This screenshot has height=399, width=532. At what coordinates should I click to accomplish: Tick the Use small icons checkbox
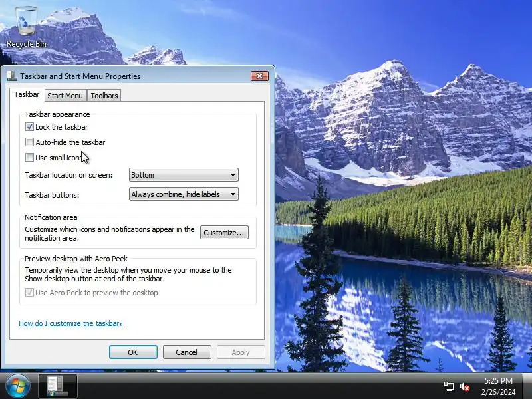29,158
